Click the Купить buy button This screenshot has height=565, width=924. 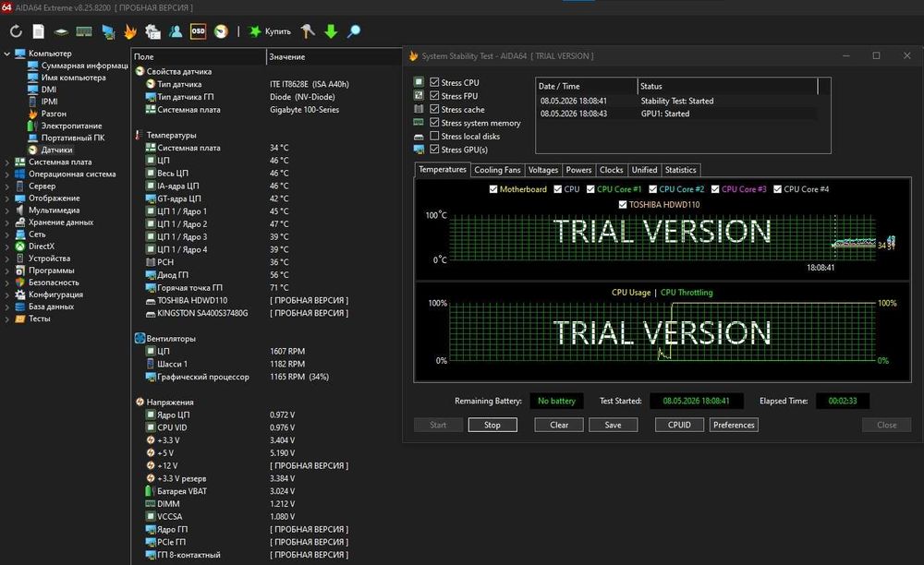tap(271, 31)
